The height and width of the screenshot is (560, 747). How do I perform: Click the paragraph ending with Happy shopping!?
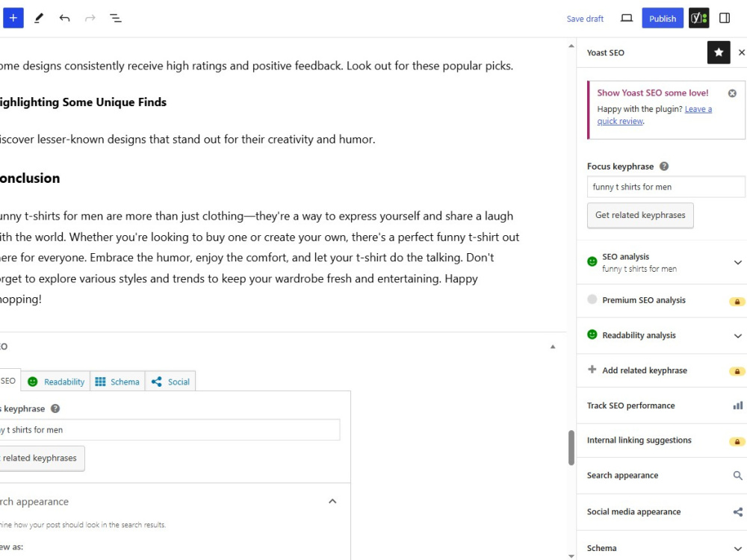(260, 258)
